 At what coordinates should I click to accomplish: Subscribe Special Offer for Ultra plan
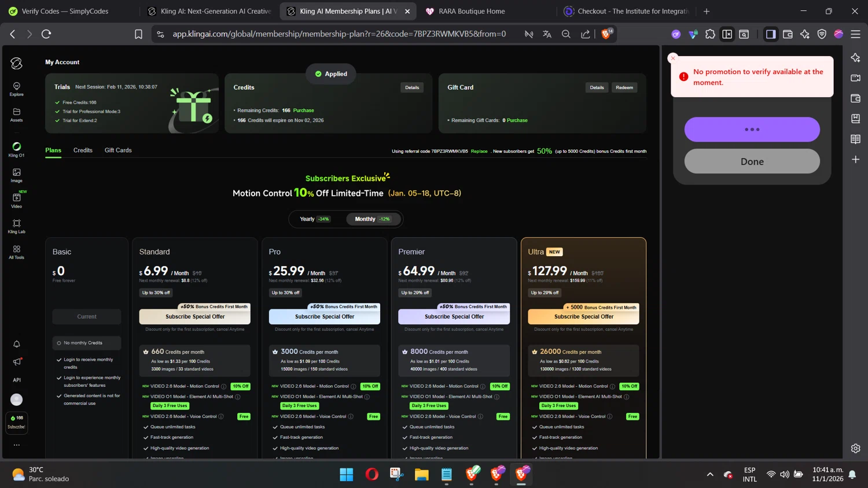tap(584, 317)
